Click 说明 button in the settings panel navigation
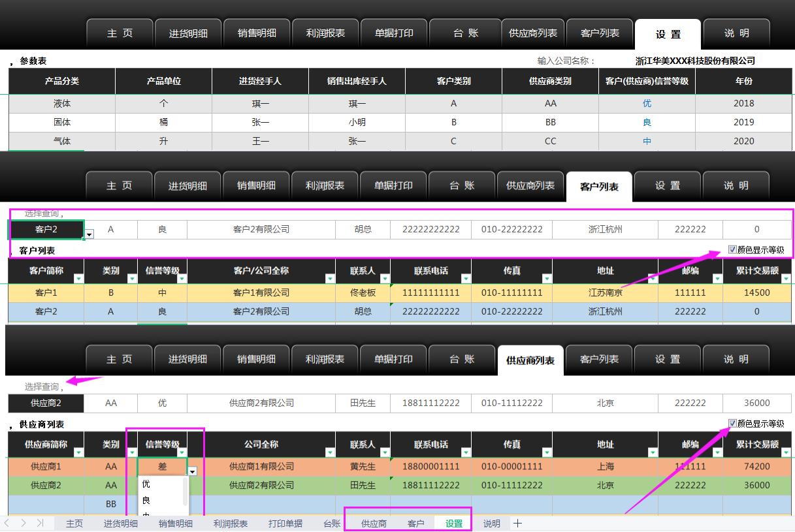This screenshot has width=795, height=532. pos(736,33)
